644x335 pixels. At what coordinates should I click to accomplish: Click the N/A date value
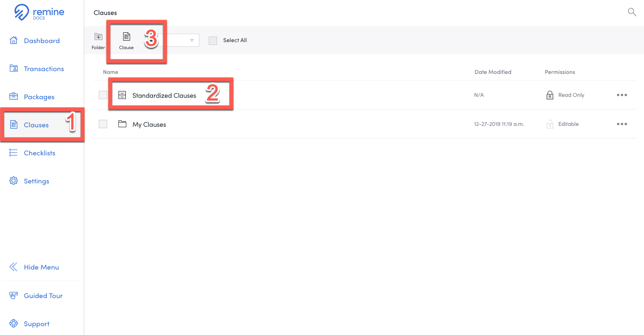point(479,95)
